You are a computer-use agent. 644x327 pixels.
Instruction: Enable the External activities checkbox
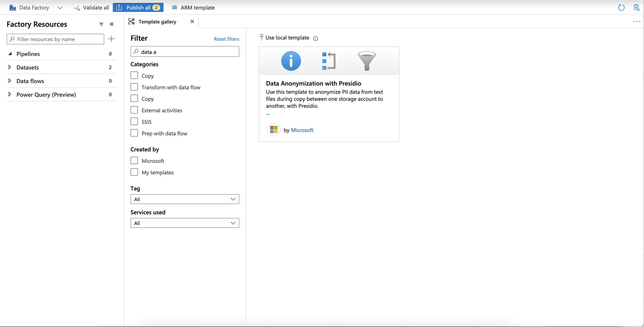(134, 110)
